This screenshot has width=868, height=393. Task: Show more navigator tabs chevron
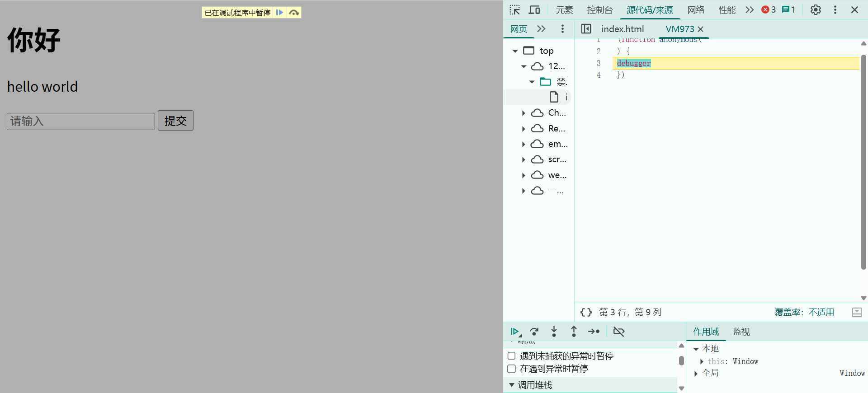(x=541, y=29)
